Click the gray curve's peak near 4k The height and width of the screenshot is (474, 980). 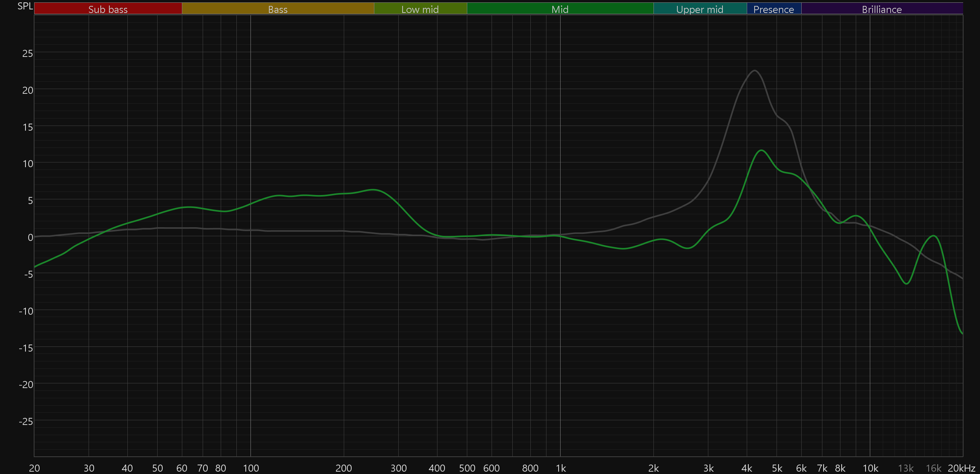(x=755, y=71)
